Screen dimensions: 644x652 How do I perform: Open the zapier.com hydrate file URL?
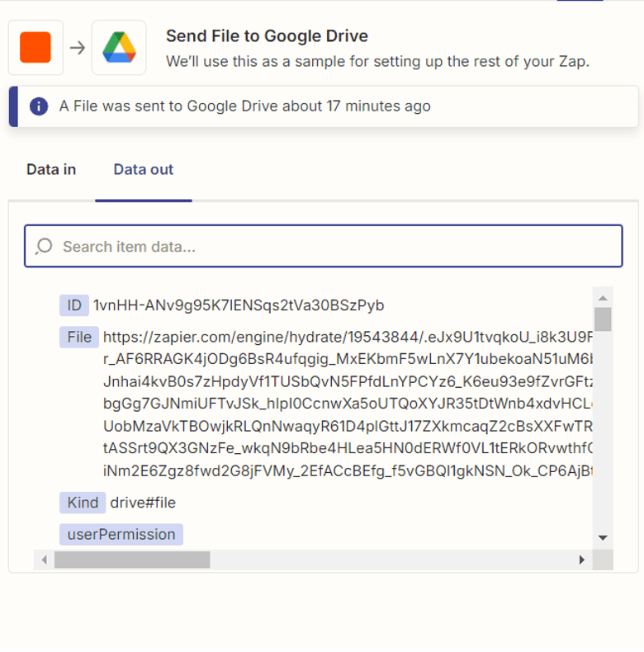tap(347, 338)
